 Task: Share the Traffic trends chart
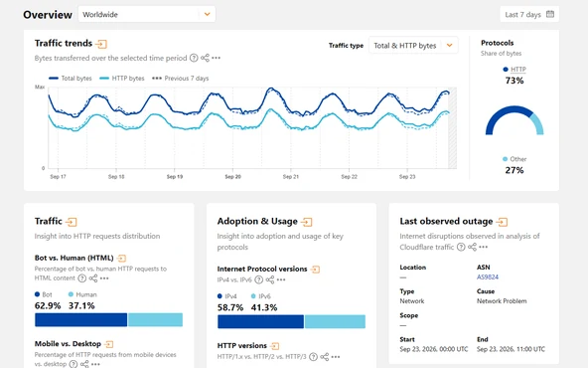205,58
